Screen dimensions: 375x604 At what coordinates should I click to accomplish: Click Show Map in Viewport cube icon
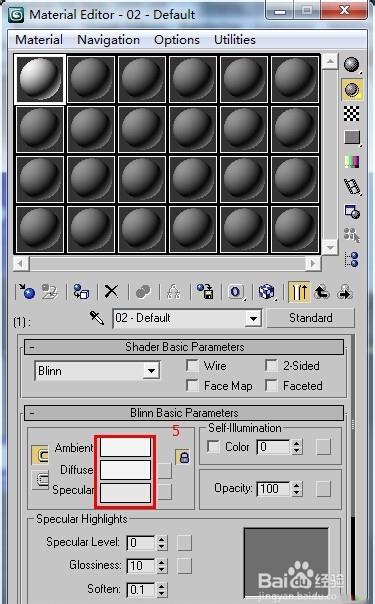[x=267, y=292]
